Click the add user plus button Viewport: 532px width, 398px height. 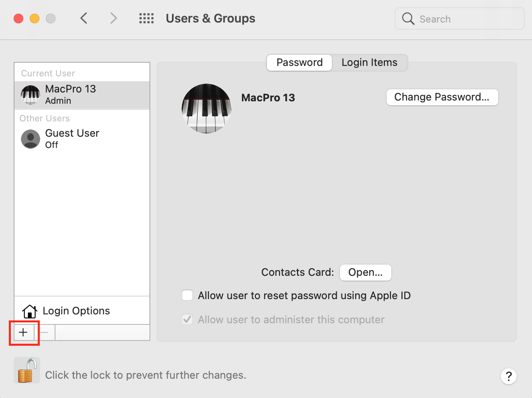23,332
